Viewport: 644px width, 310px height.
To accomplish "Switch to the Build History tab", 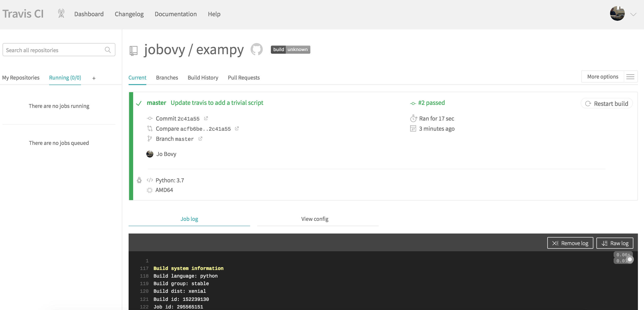I will point(203,77).
